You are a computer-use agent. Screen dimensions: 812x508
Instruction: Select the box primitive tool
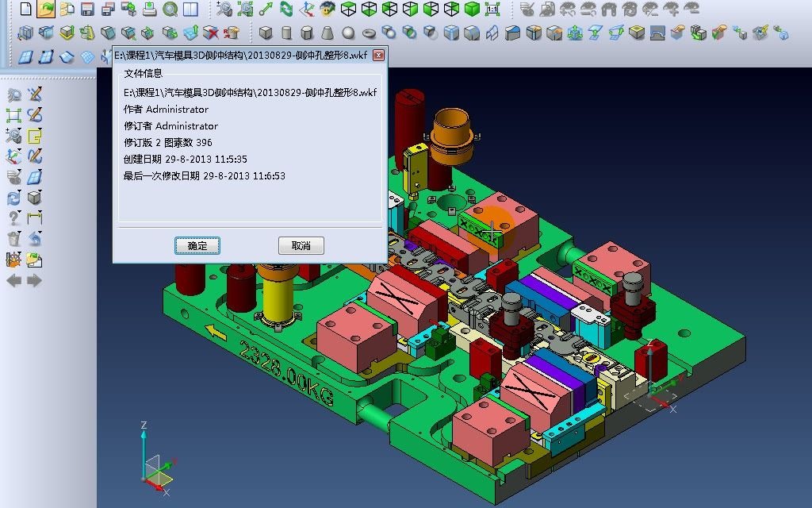[264, 33]
